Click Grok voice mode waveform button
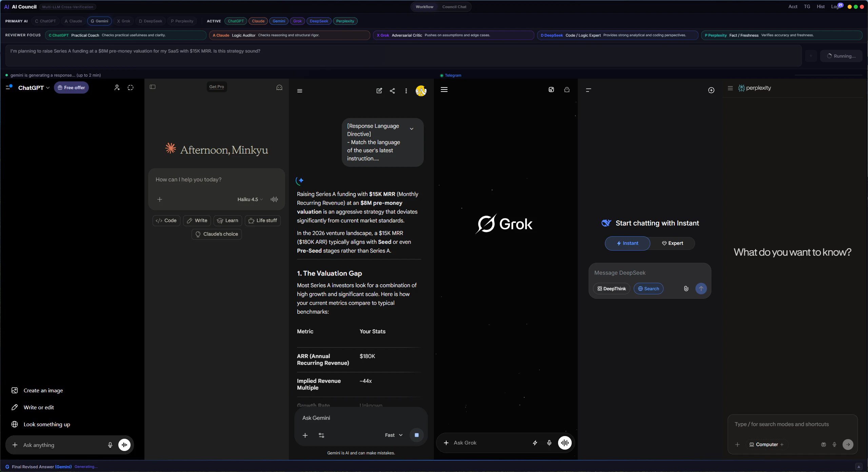Screen dimensions: 868x472 565,443
